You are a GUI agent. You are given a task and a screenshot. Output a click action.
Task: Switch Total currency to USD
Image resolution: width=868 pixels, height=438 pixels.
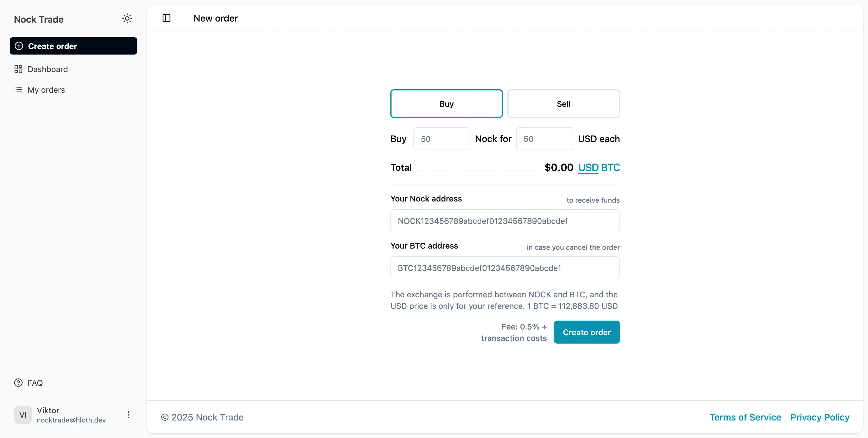[587, 167]
